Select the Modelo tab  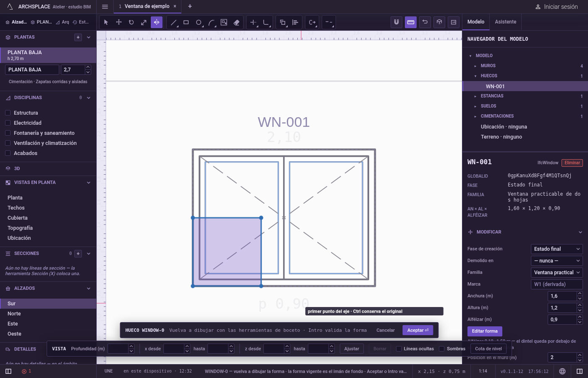coord(476,22)
